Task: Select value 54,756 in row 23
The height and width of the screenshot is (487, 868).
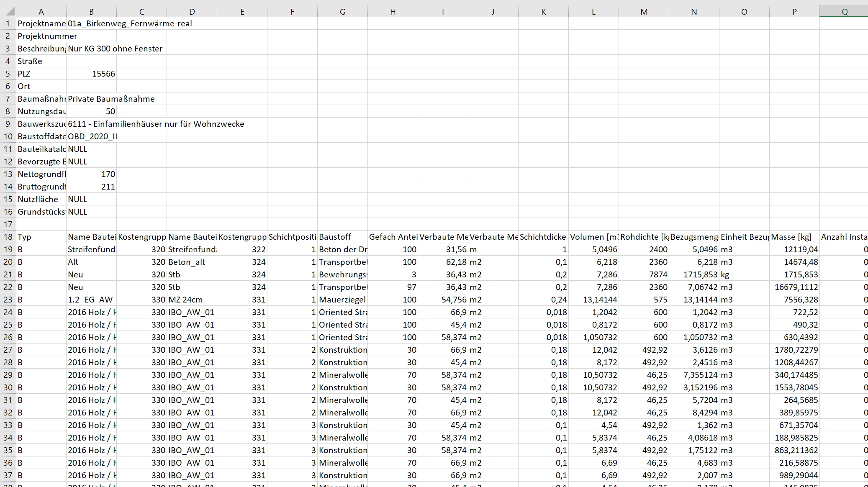Action: tap(443, 300)
